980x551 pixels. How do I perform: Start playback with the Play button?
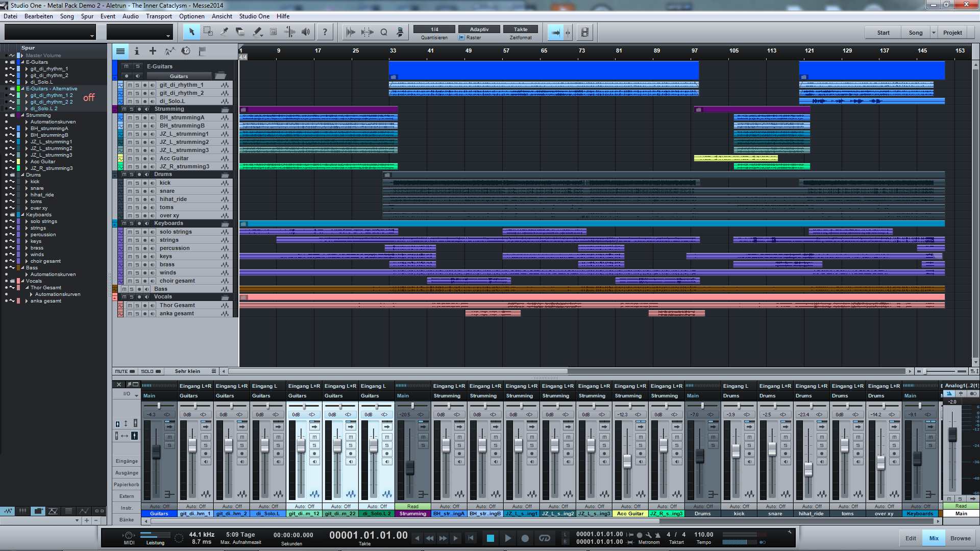pos(508,538)
